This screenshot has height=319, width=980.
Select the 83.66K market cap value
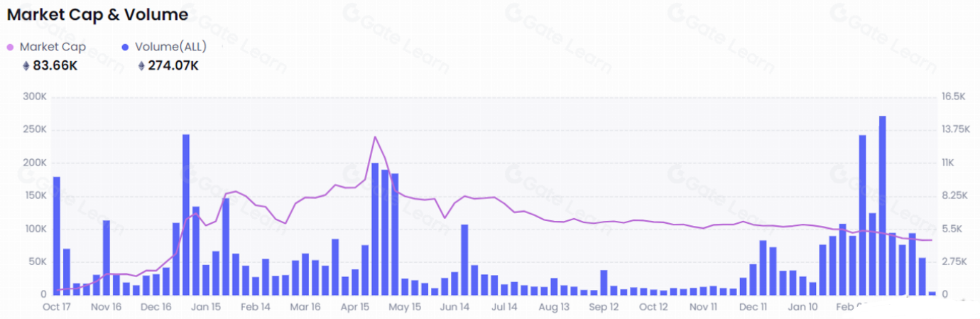(55, 66)
